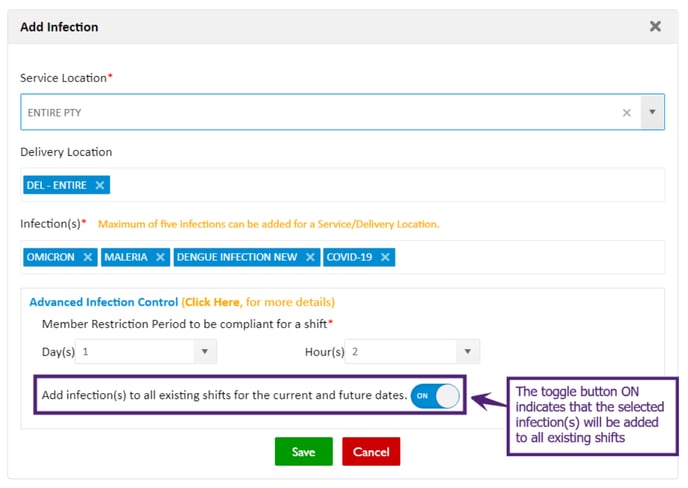
Task: Select the DEL - ENTIRE location chip
Action: click(x=58, y=185)
